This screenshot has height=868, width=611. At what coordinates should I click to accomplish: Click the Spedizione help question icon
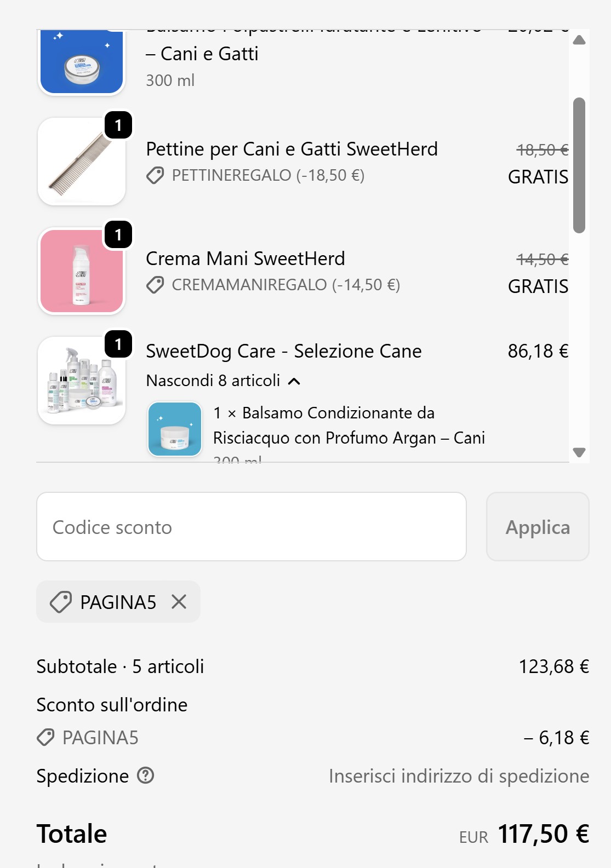145,775
